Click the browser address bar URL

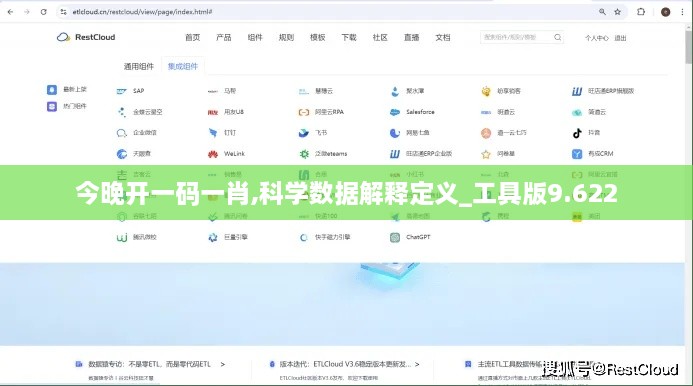(x=142, y=12)
